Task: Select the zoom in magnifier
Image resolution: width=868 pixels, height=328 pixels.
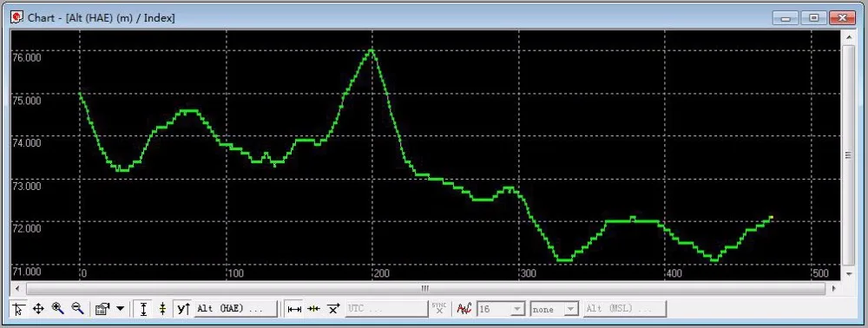Action: tap(57, 309)
